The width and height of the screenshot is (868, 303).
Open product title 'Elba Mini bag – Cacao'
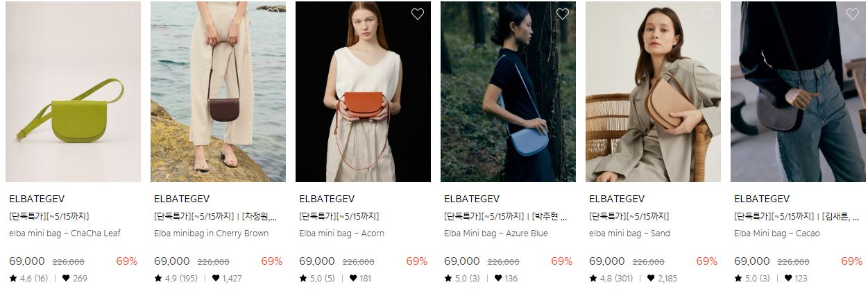pyautogui.click(x=776, y=234)
